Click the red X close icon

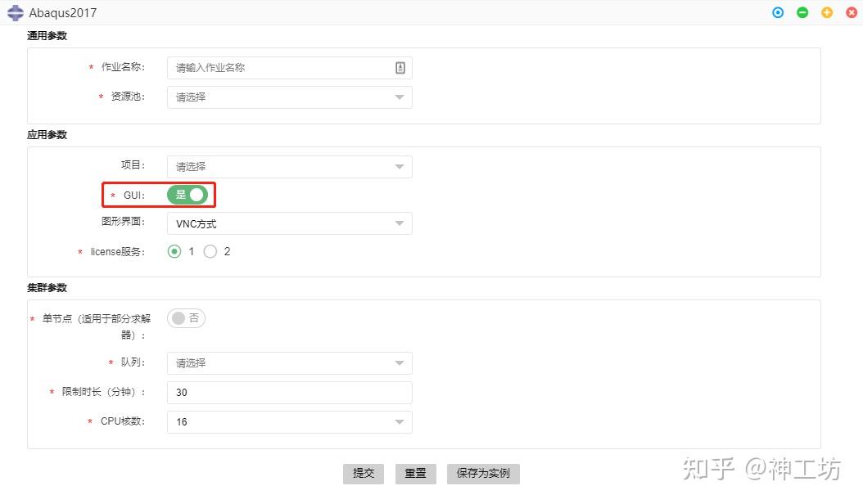[852, 12]
